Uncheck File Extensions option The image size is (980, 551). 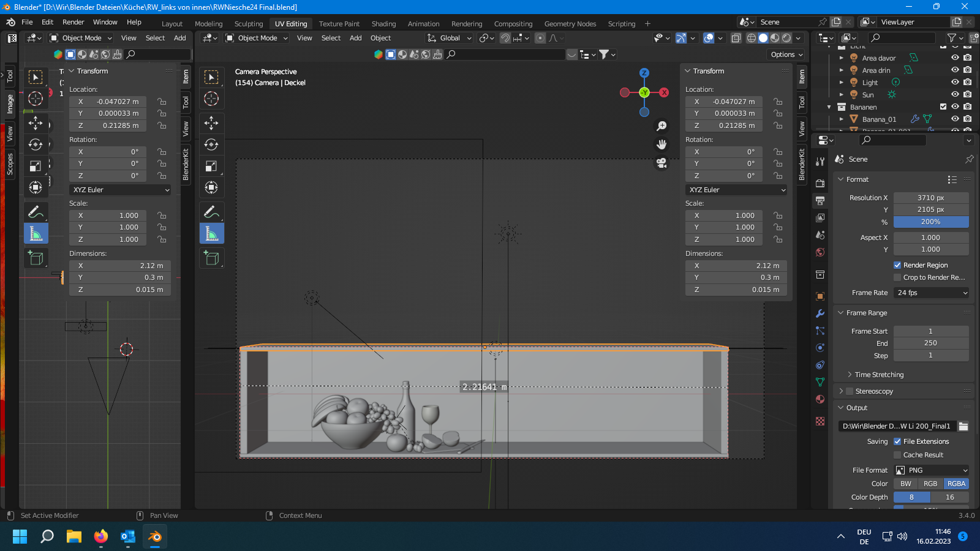pos(897,441)
